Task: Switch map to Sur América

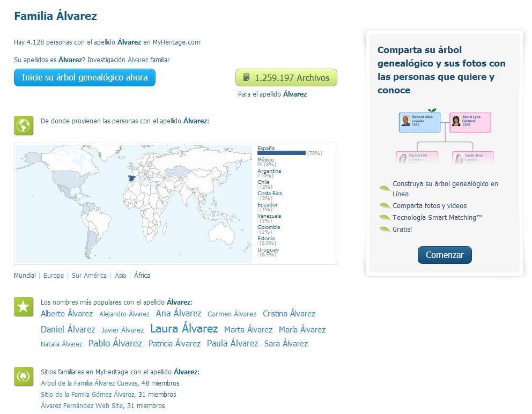Action: 89,276
